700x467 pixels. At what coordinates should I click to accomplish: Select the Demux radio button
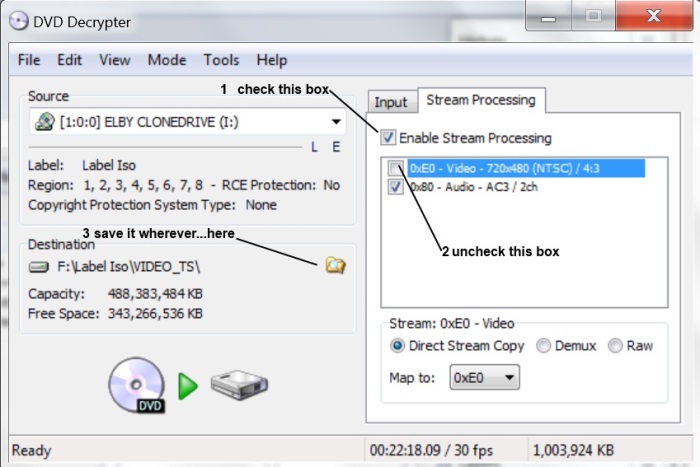(543, 346)
